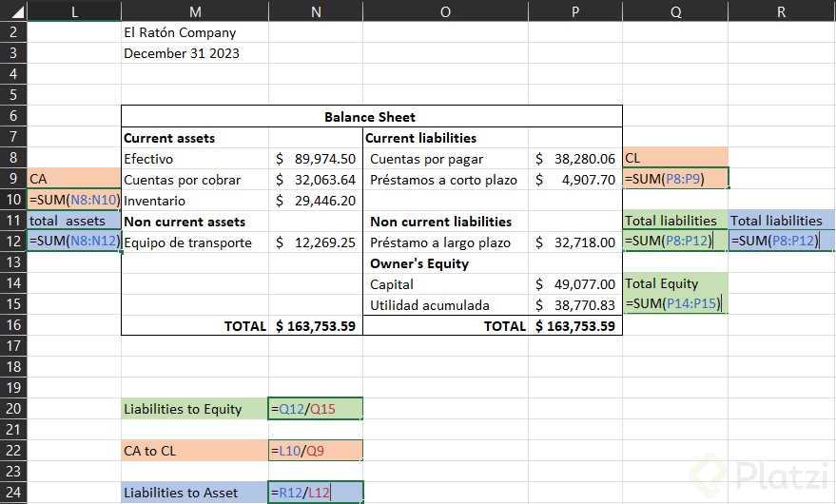Click the 'Non current assets' heading cell
The width and height of the screenshot is (836, 504).
[x=195, y=222]
